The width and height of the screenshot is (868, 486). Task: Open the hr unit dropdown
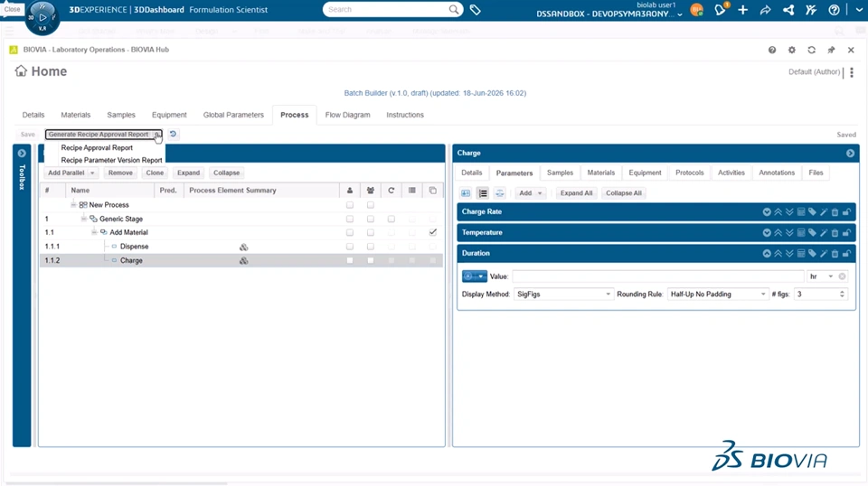[830, 276]
